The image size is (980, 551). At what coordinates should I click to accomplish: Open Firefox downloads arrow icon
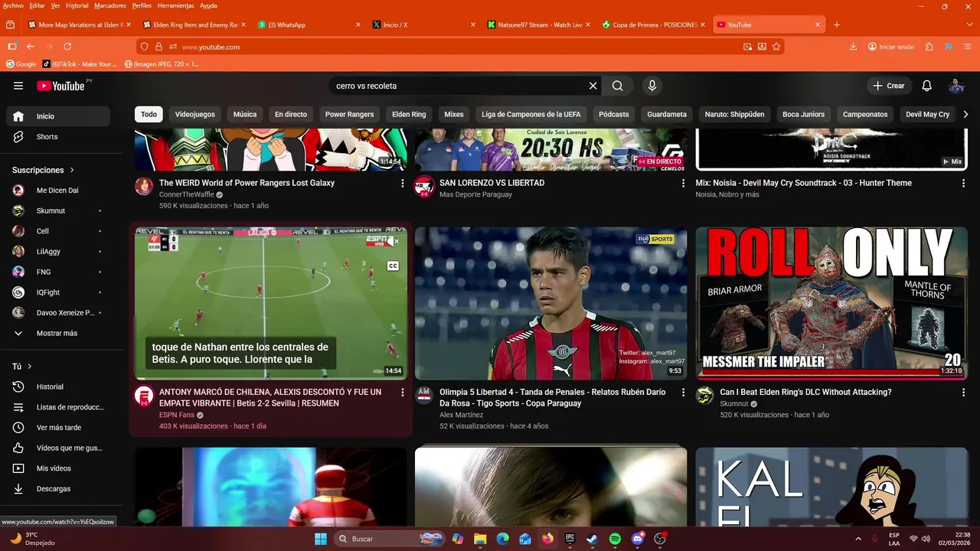point(853,47)
